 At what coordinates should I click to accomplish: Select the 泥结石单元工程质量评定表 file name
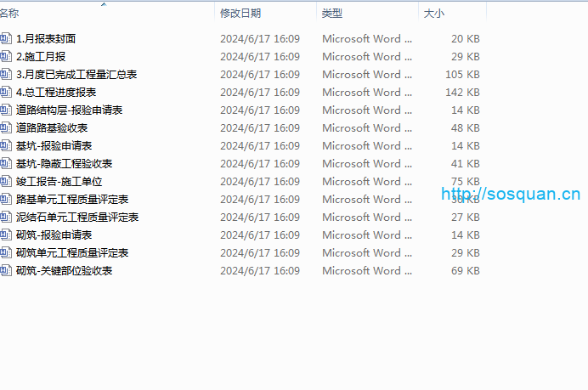(x=76, y=217)
